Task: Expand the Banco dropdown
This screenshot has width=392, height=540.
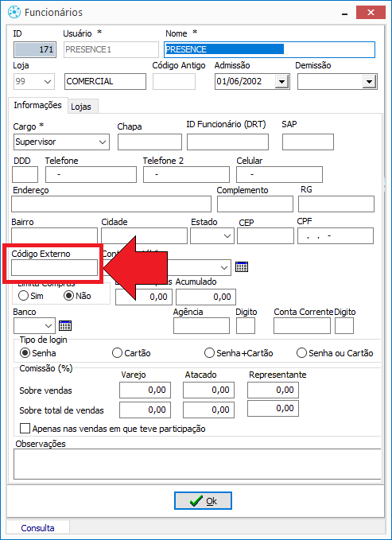Action: point(49,325)
